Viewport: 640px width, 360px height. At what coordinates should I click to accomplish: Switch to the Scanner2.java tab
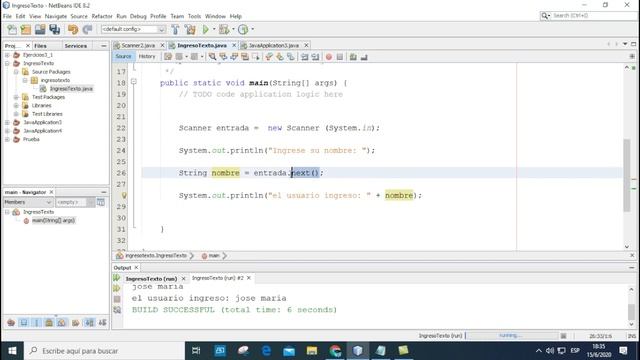(x=138, y=45)
